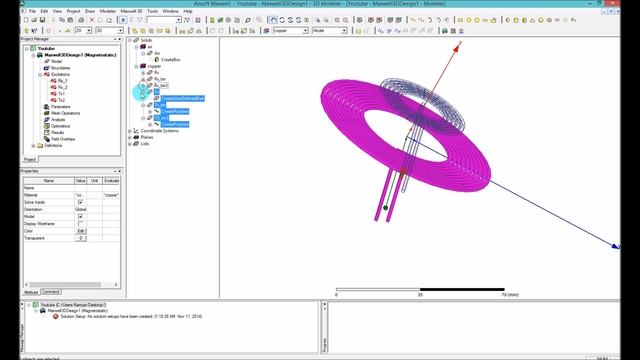
Task: Select the Draw rectangle tool
Action: pos(460,20)
